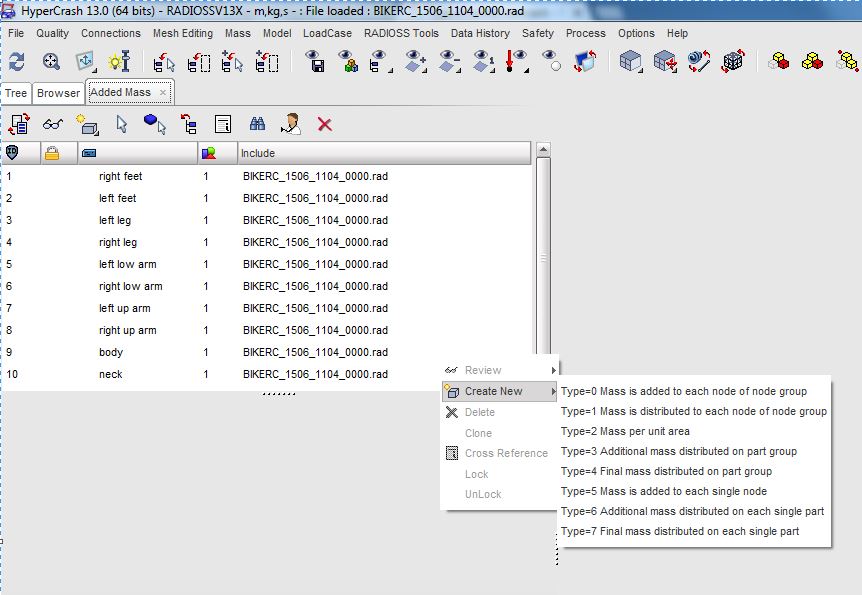This screenshot has height=595, width=862.
Task: Click the blue screen with red arrows icon
Action: click(x=585, y=62)
